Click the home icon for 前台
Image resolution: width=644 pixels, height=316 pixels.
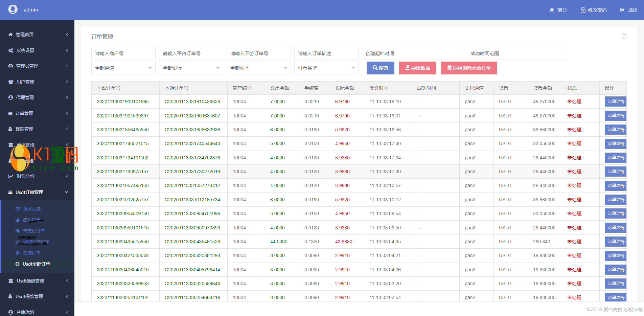552,10
